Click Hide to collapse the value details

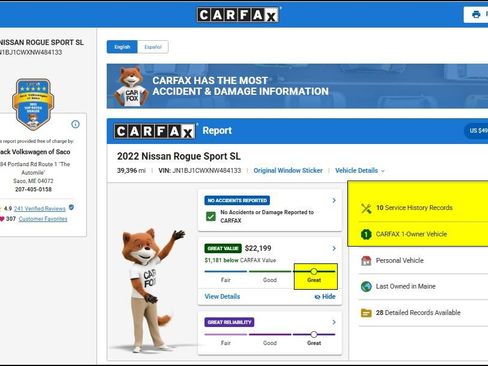click(325, 296)
